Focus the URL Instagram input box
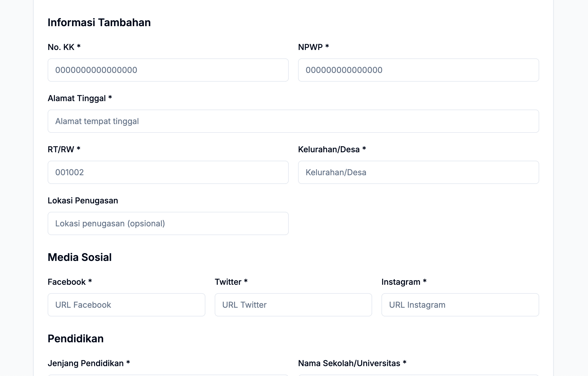588x376 pixels. [x=460, y=305]
